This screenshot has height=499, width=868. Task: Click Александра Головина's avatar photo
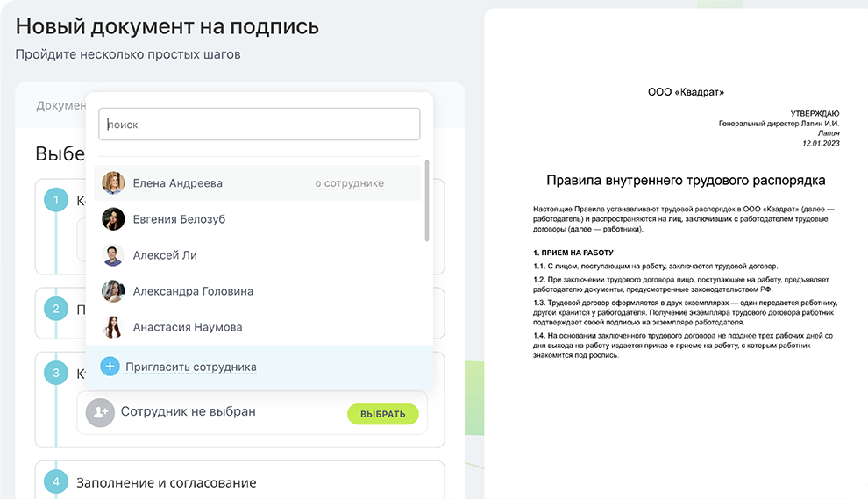(113, 291)
